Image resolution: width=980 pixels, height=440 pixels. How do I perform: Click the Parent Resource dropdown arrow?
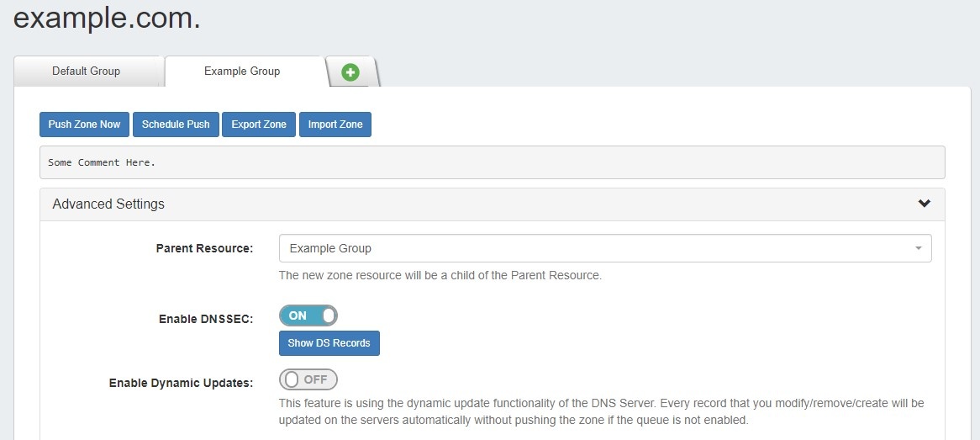(x=918, y=248)
